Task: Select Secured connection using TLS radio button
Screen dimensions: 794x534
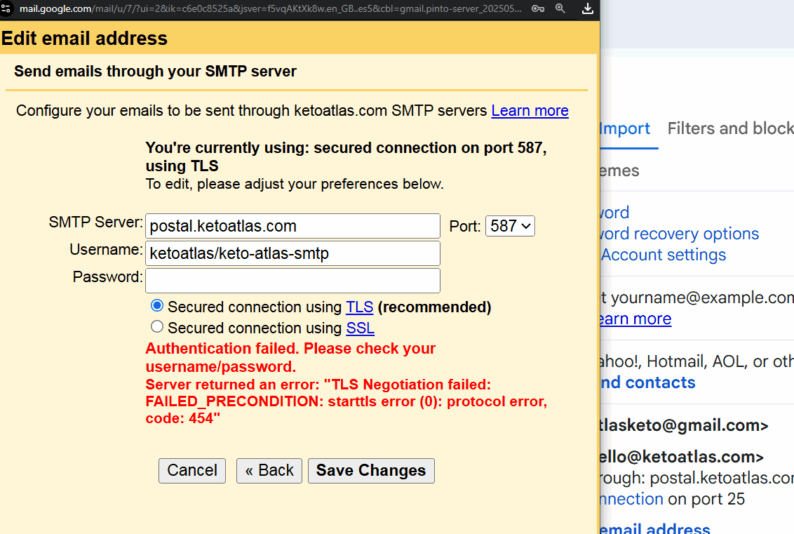Action: coord(157,306)
